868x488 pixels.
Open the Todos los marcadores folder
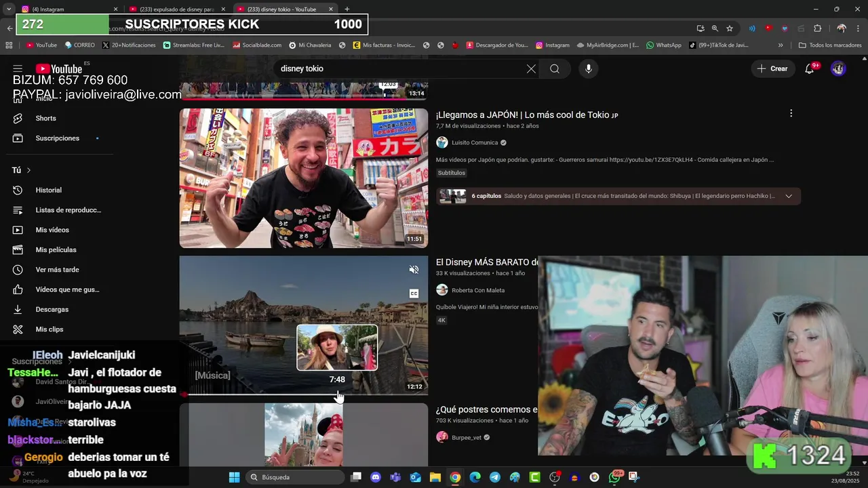[x=829, y=45]
